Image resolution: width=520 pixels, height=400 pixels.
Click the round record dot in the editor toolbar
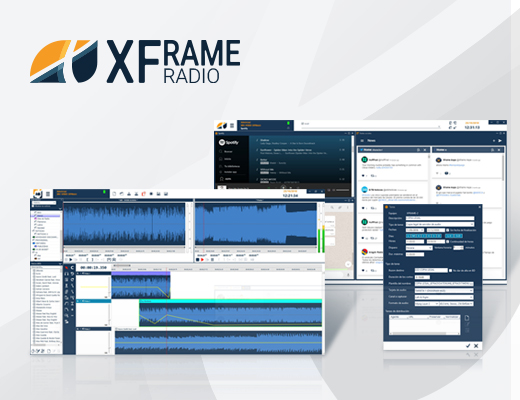click(x=151, y=194)
